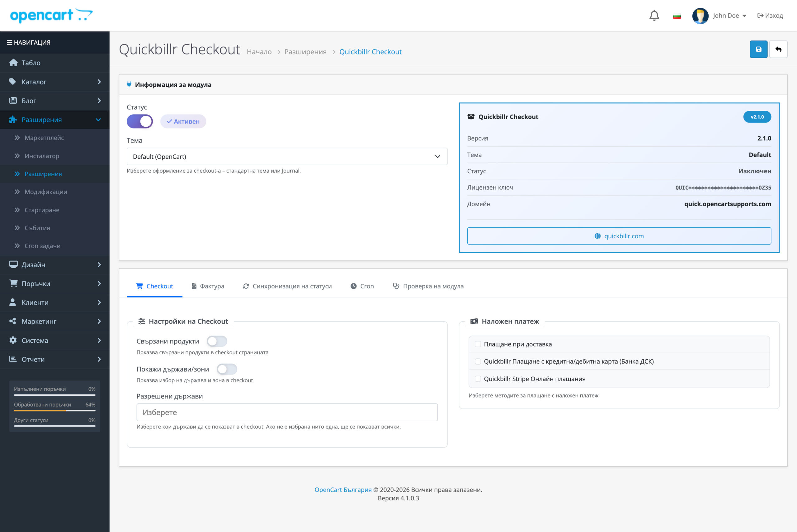
Task: Click the opencart logo
Action: point(51,15)
